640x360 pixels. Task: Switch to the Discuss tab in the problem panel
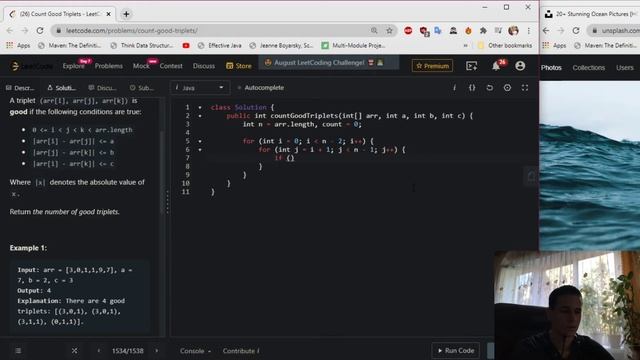click(102, 88)
